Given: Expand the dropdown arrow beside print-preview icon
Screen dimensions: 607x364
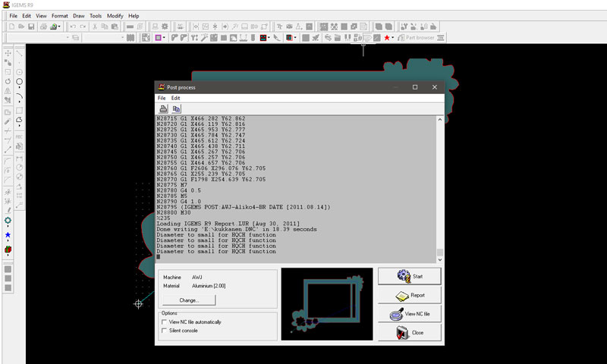Looking at the screenshot, I should pyautogui.click(x=59, y=27).
